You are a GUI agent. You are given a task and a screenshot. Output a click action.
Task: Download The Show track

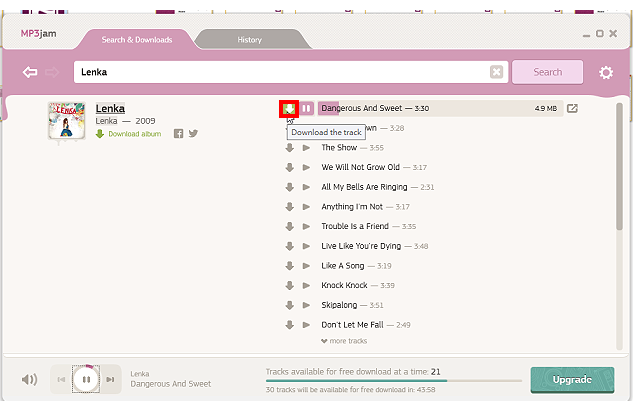click(x=290, y=148)
